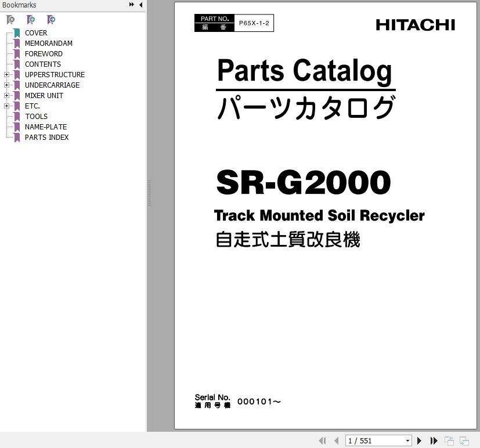Click the HITACHI logo text on page

416,25
